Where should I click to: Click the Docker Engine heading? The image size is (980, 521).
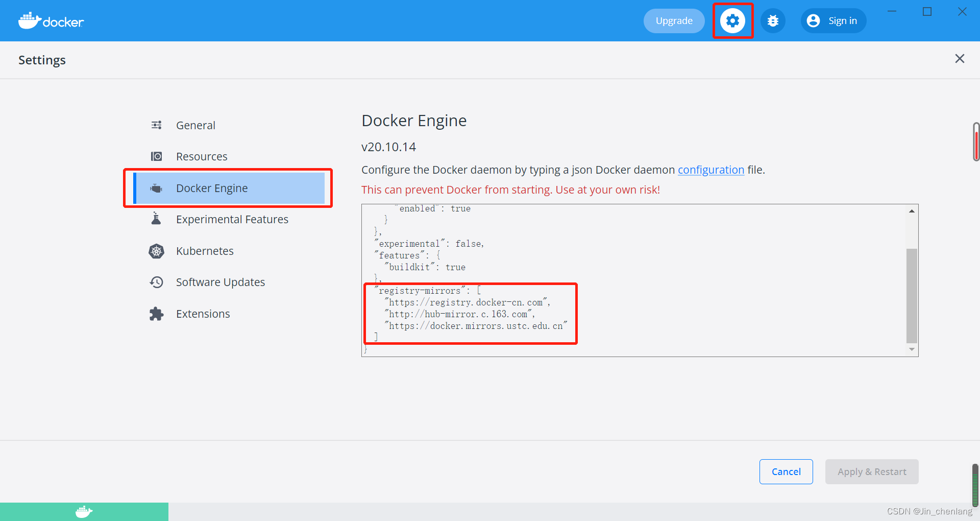pos(414,121)
